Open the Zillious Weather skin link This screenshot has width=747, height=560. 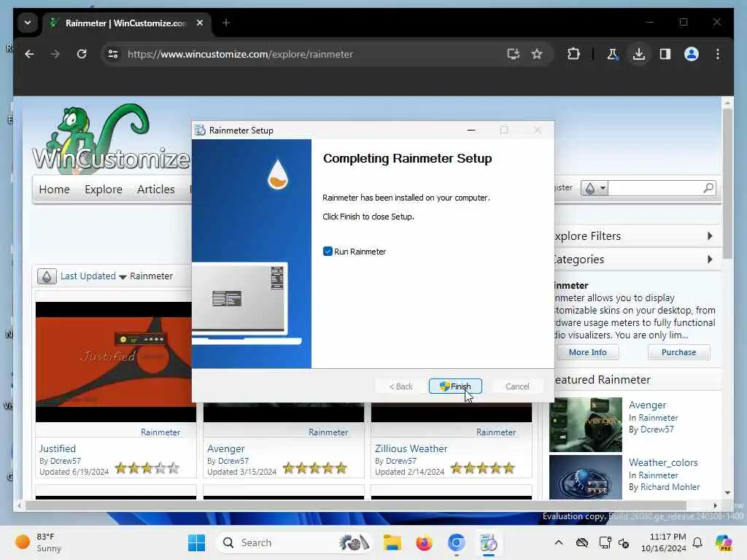pos(411,448)
